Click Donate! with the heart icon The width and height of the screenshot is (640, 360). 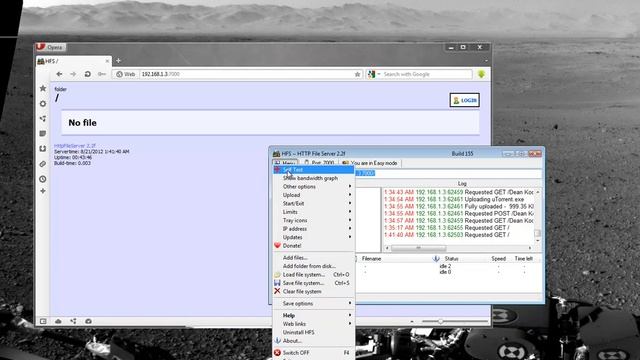pyautogui.click(x=313, y=246)
